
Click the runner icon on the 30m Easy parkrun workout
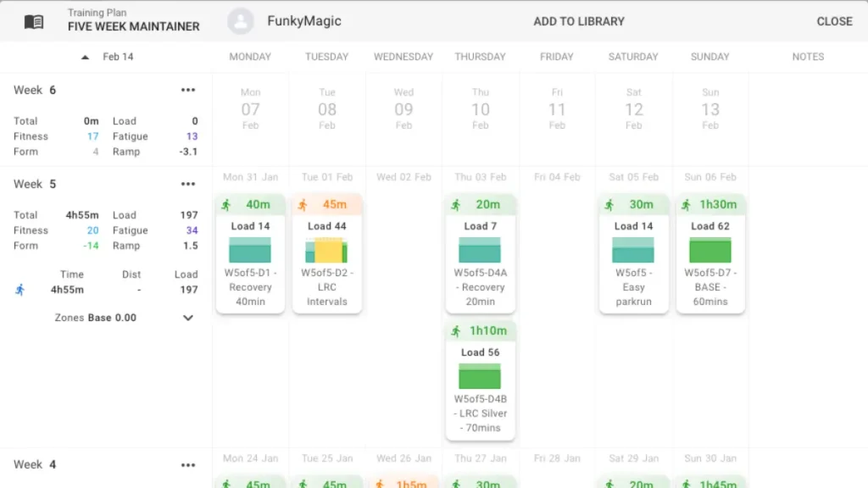pos(611,203)
